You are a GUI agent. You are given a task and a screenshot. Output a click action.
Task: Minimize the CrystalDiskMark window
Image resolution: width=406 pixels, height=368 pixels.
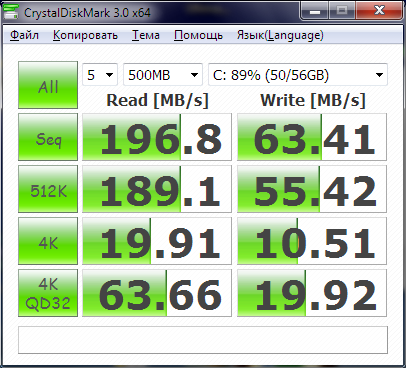(315, 11)
